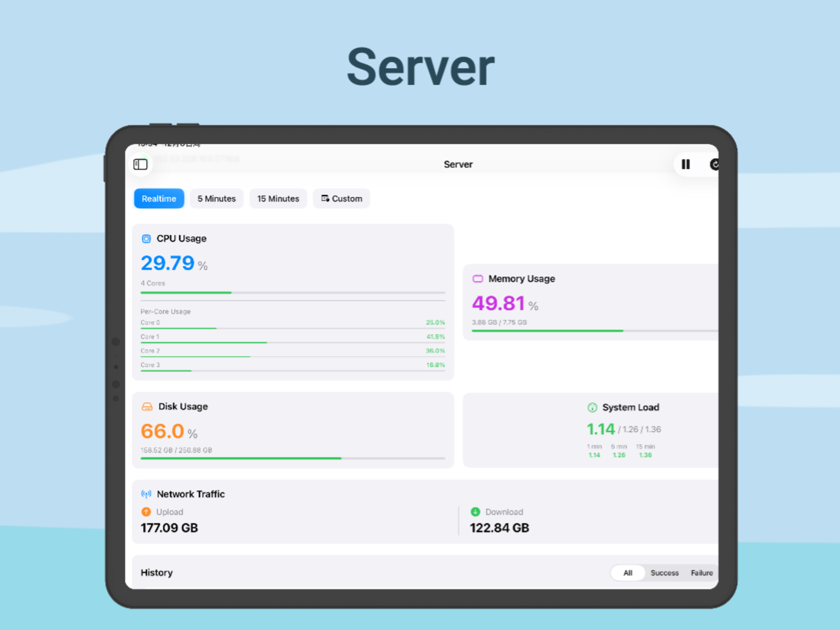
Task: Filter history by Failure
Action: coord(702,572)
